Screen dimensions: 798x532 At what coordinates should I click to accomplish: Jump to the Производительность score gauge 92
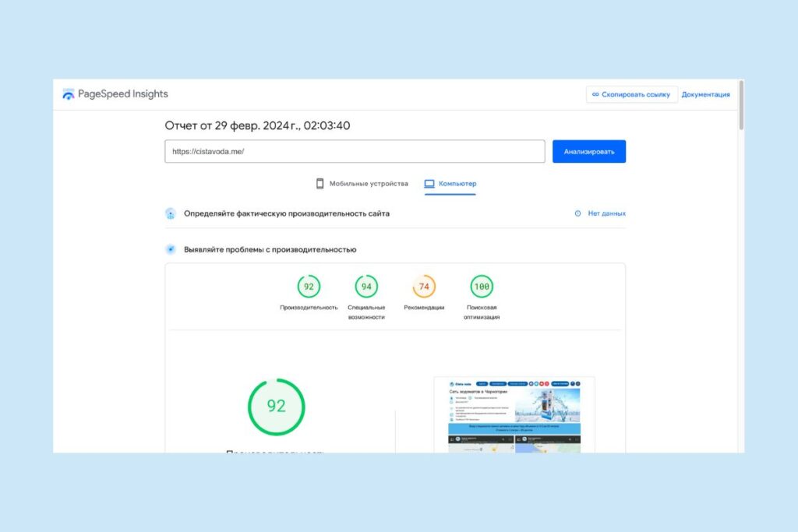coord(309,287)
